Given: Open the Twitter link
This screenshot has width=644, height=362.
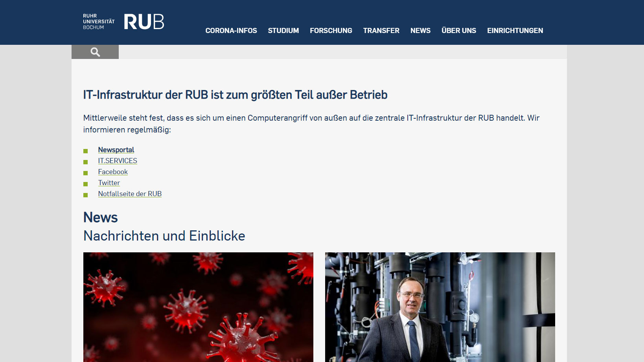Looking at the screenshot, I should click(x=109, y=183).
